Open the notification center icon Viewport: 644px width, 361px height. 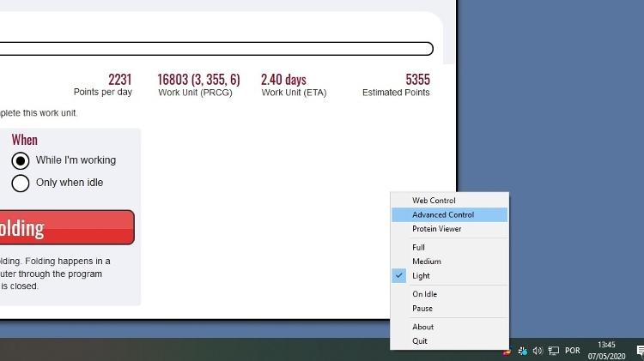(x=640, y=351)
